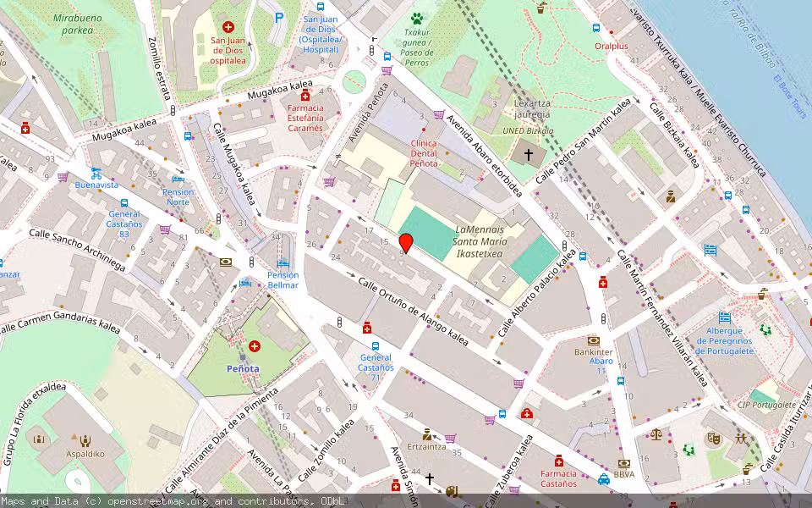Select the "Bankinter Abaro 11" label
Viewport: 812px width, 508px height.
pos(594,361)
